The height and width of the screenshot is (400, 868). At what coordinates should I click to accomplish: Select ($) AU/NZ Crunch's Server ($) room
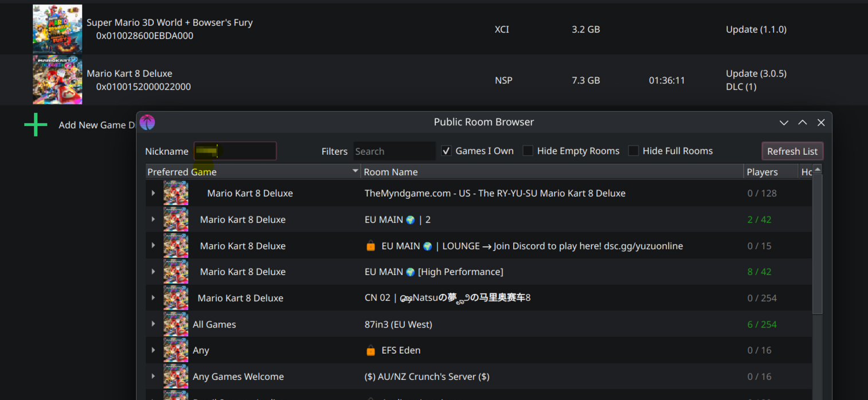427,377
